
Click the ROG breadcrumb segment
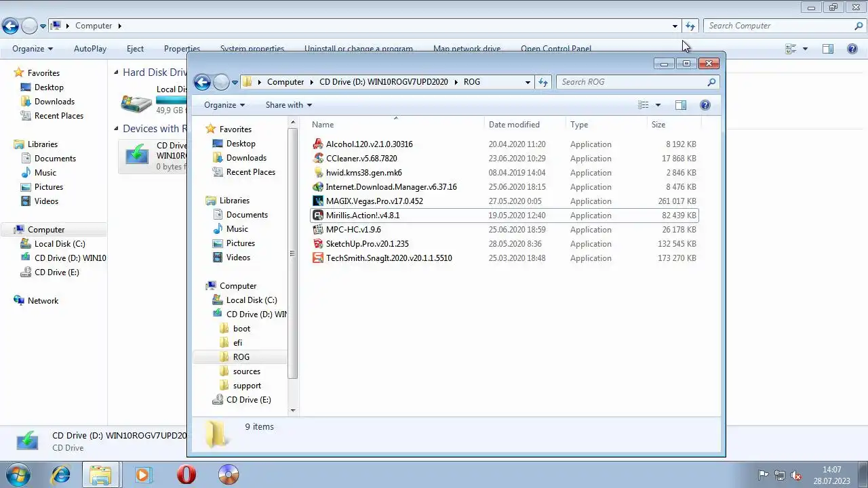coord(472,82)
